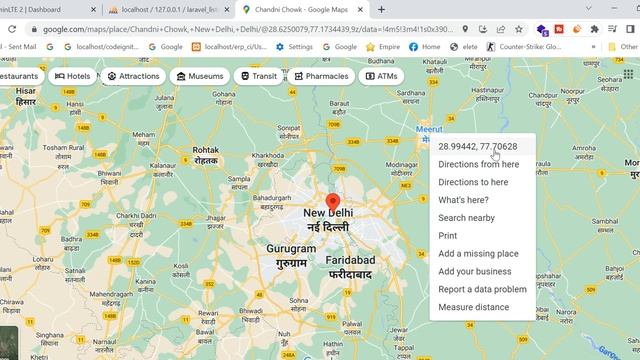Open the Facebook Home bookmark
Viewport: 640px width, 360px height.
tap(424, 47)
